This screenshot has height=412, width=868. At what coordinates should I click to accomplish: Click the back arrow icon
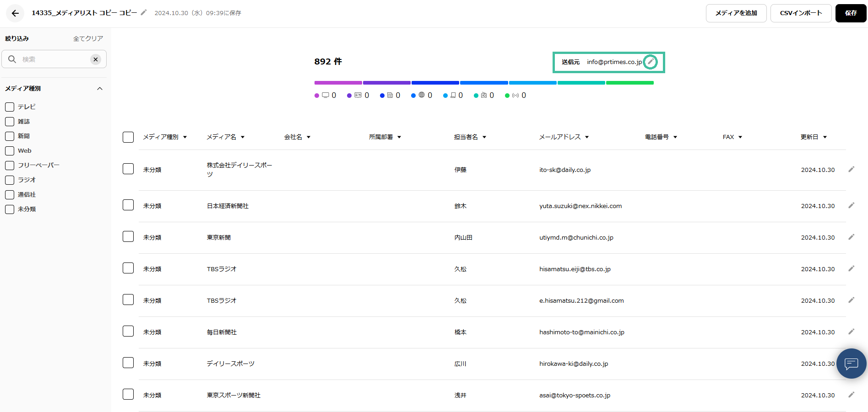coord(15,13)
